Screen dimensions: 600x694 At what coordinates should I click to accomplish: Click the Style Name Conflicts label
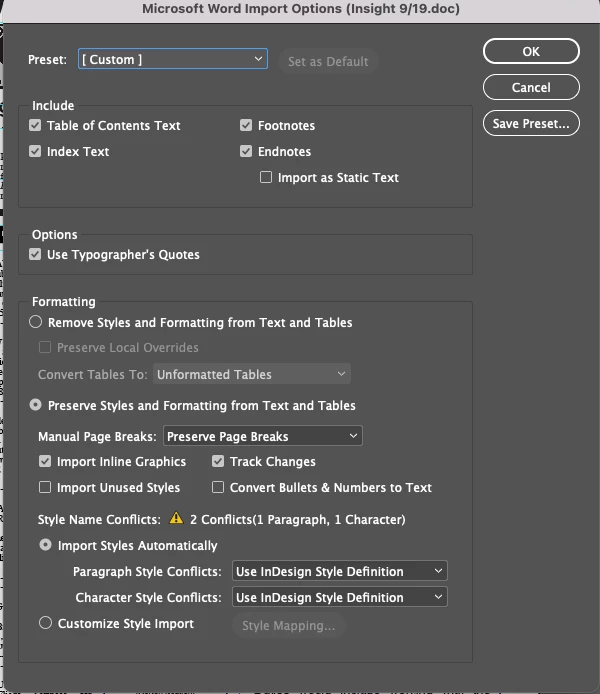click(x=99, y=519)
